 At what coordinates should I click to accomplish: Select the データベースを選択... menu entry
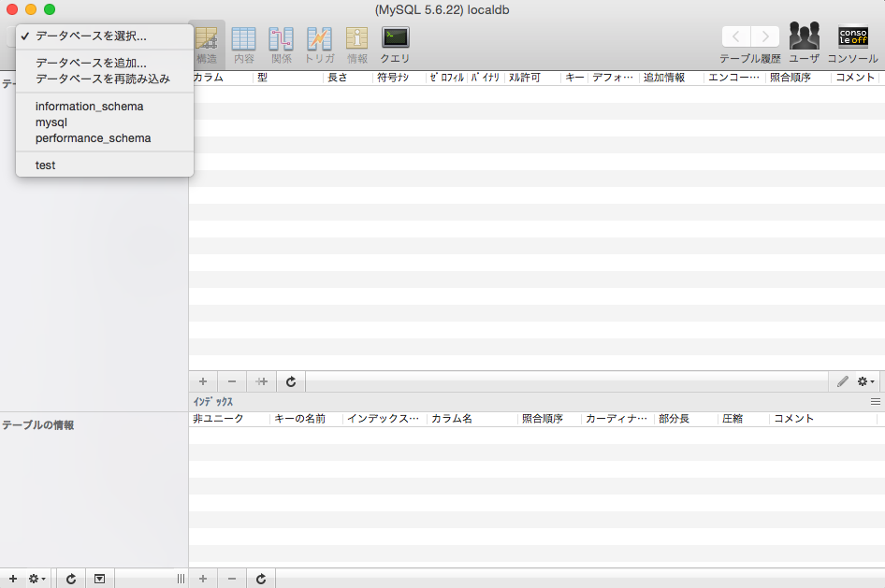(105, 36)
